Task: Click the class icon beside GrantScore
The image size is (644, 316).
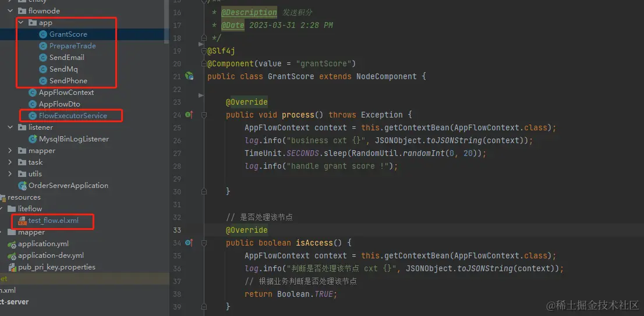Action: (43, 34)
